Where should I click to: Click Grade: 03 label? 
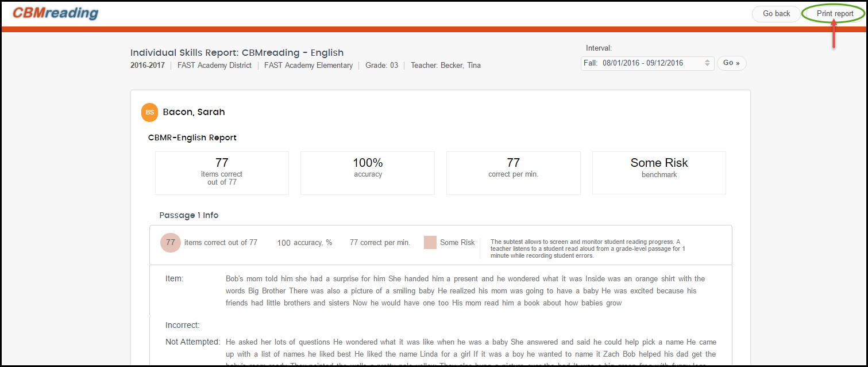coord(381,66)
